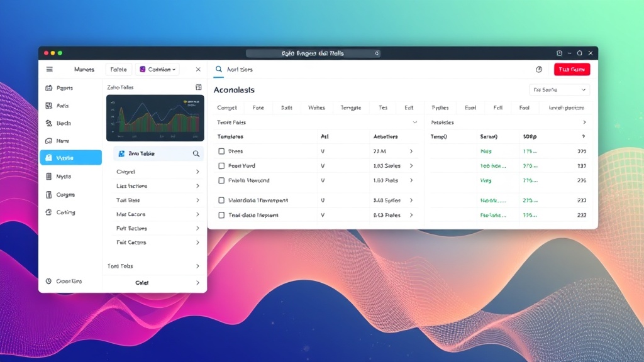
Task: Open the last table row arrow chevron
Action: coord(411,215)
